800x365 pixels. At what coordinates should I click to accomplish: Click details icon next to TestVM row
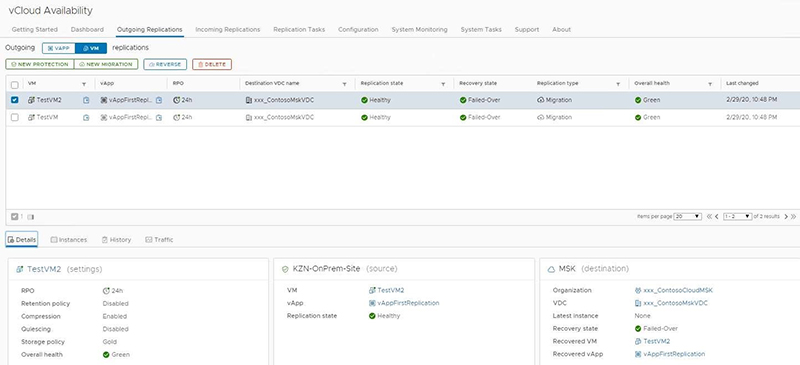(x=86, y=117)
